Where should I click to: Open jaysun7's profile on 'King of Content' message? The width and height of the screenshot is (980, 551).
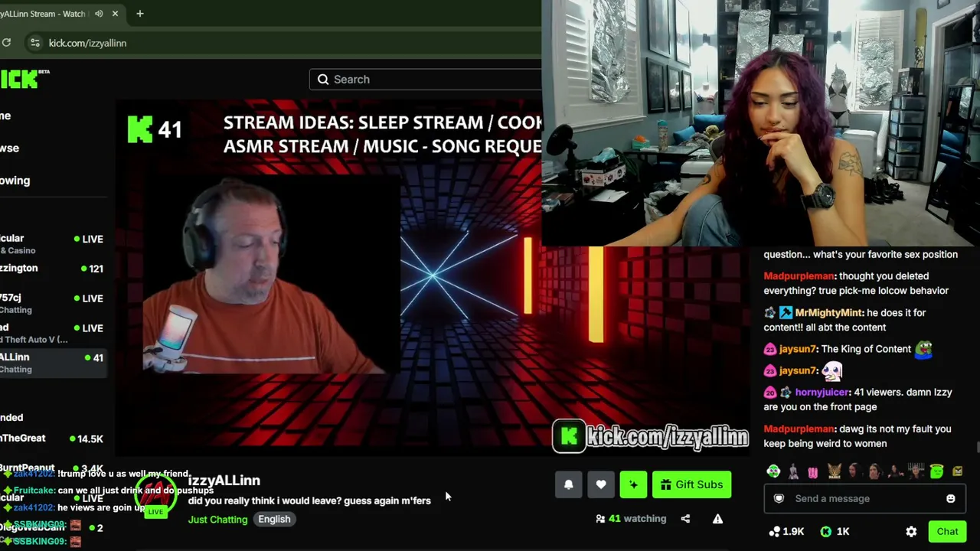(x=798, y=349)
